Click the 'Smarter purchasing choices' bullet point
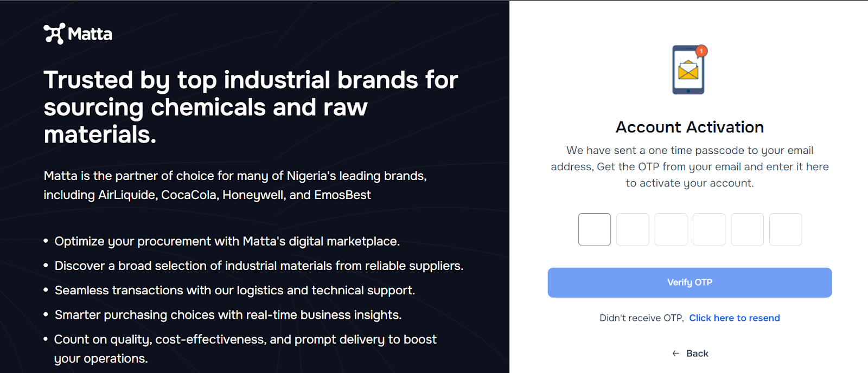This screenshot has height=373, width=868. (228, 315)
